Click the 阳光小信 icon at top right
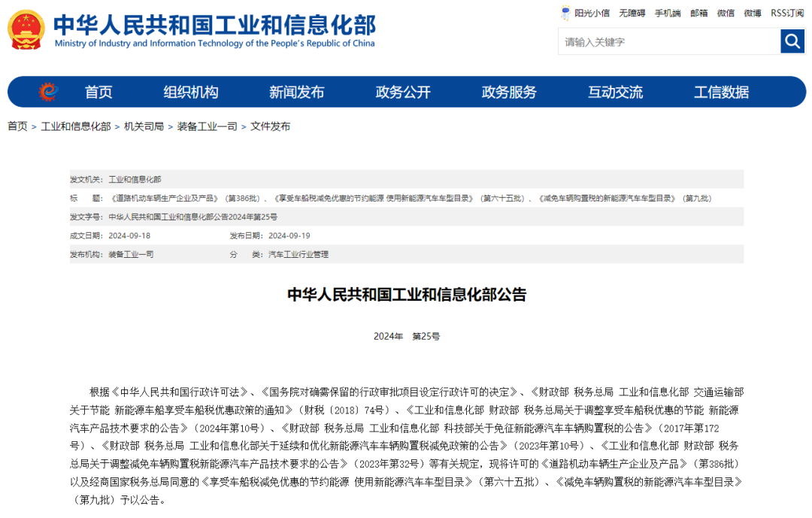 [590, 13]
